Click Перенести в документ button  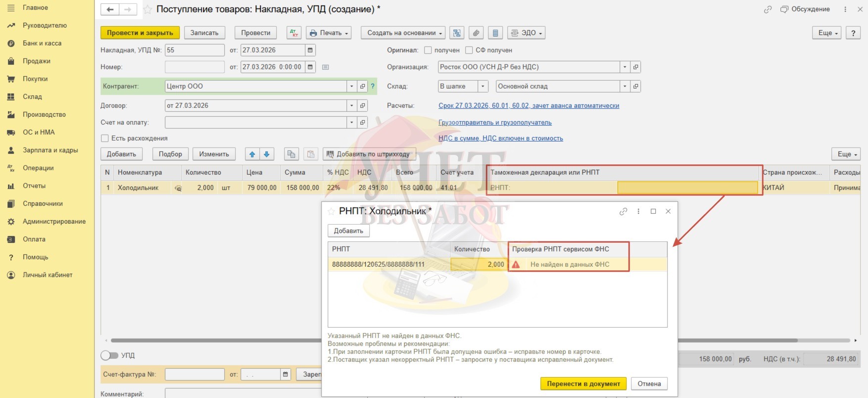pyautogui.click(x=583, y=384)
